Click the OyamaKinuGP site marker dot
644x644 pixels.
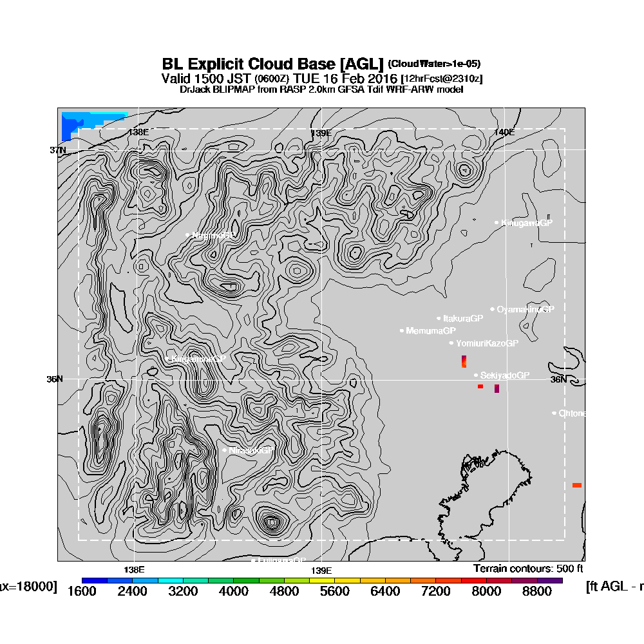coord(493,309)
